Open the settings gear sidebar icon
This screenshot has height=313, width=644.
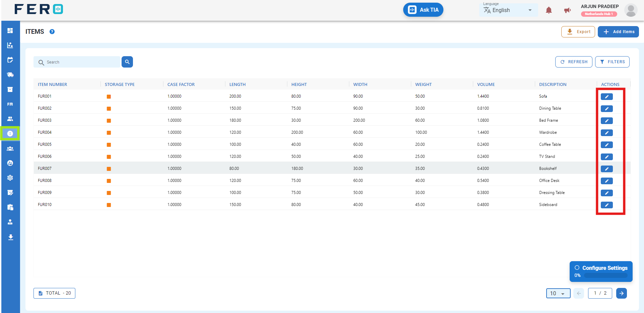(10, 178)
